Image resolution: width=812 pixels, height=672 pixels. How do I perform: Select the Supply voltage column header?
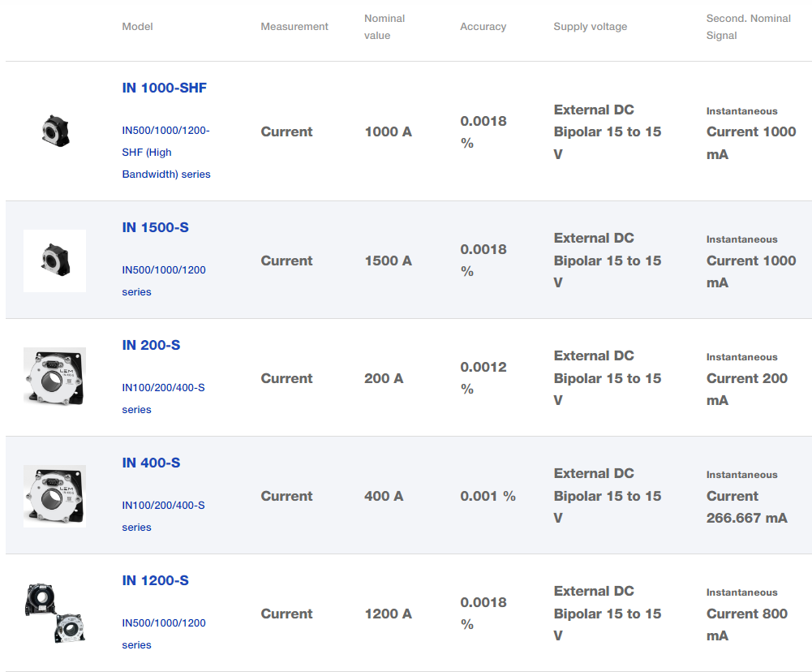click(590, 27)
